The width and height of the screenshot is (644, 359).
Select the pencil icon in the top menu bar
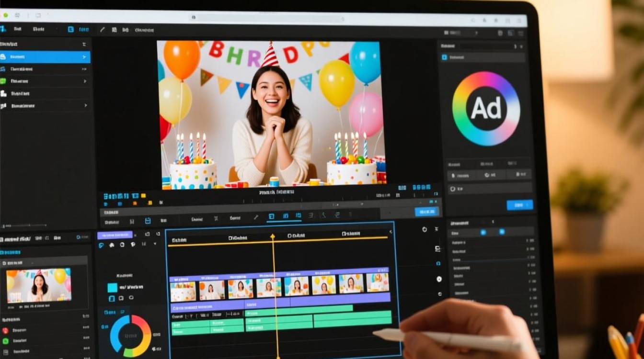[x=102, y=30]
